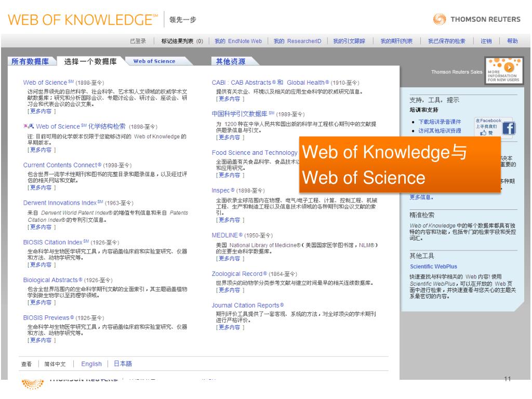532x399 pixels.
Task: Click 注销 to log out
Action: (x=486, y=41)
